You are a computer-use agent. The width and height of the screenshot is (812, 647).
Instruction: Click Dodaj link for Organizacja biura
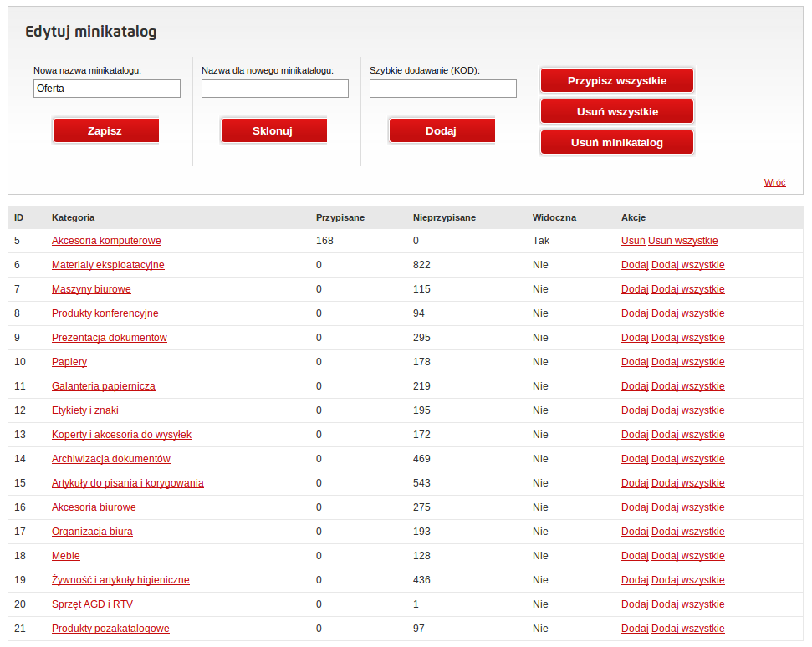(x=635, y=532)
